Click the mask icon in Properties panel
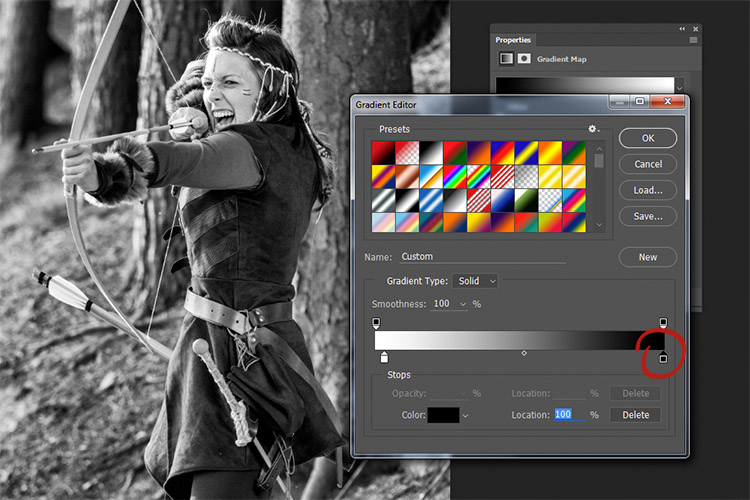 point(524,58)
